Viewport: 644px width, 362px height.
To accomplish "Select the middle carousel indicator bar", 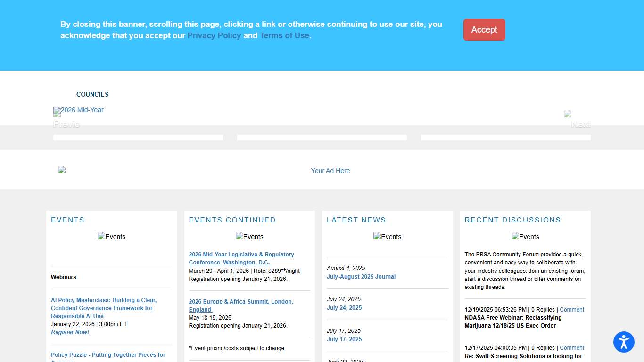I will click(x=322, y=137).
